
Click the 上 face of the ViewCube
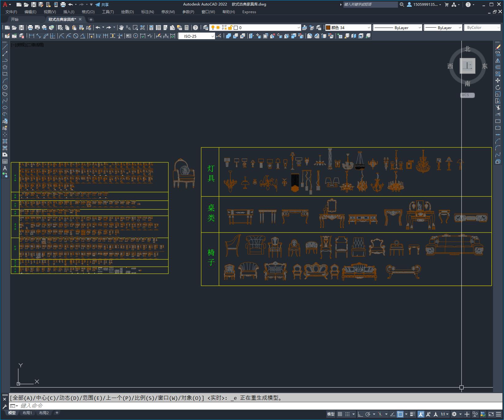(x=468, y=66)
